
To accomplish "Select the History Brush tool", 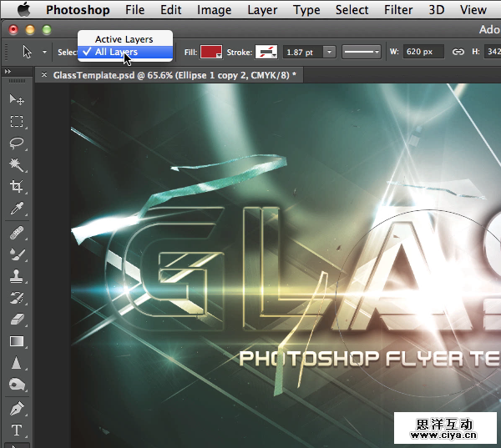I will 17,298.
